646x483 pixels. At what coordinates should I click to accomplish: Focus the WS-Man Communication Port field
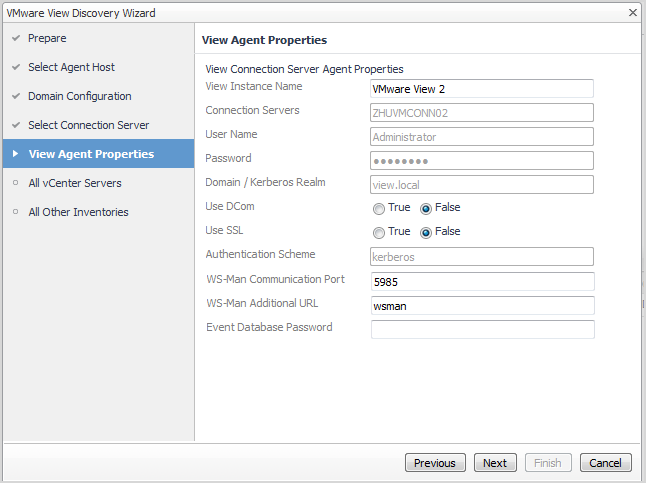tap(482, 282)
